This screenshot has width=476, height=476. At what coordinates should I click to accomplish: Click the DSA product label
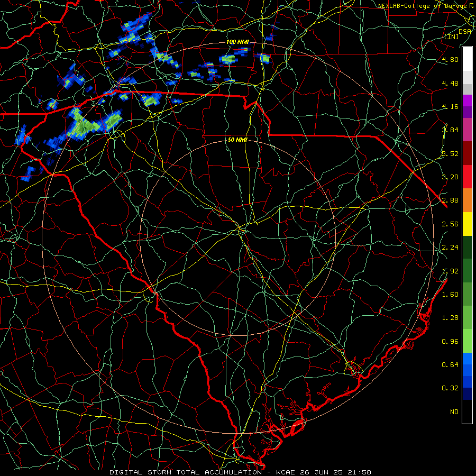pyautogui.click(x=465, y=31)
